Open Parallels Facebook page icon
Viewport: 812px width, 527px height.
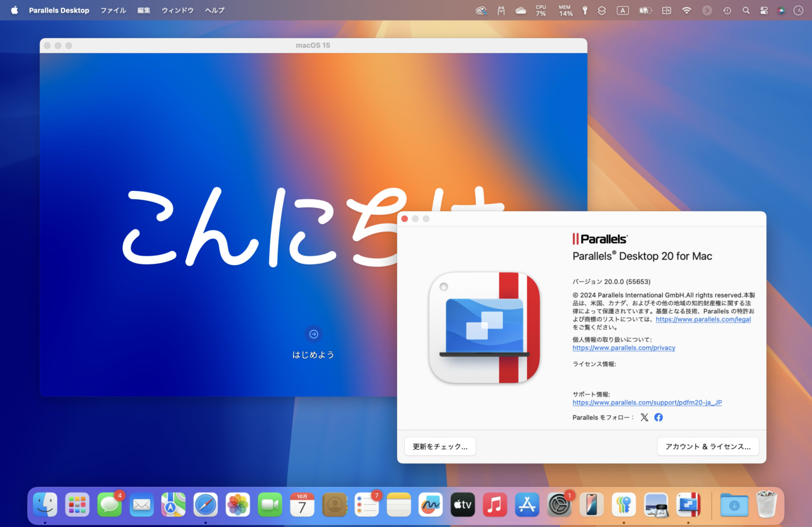658,417
